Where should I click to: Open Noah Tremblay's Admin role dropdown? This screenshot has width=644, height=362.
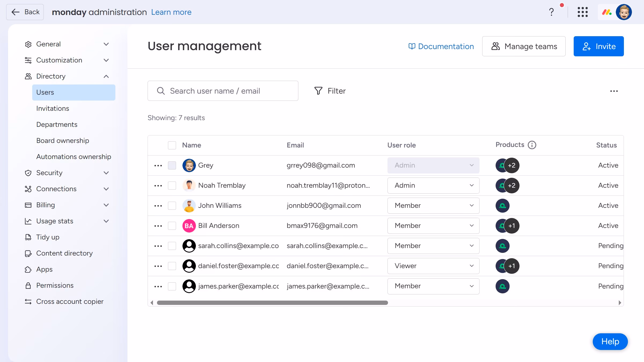[x=433, y=186]
